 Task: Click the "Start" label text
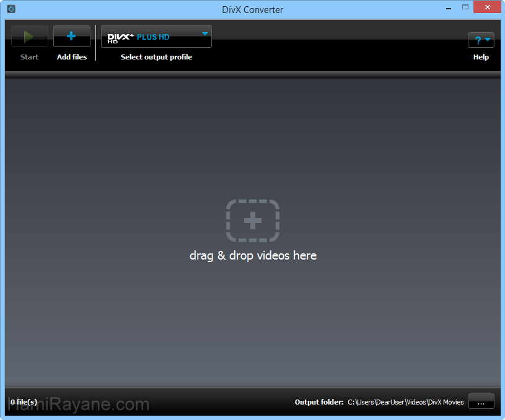pos(29,57)
